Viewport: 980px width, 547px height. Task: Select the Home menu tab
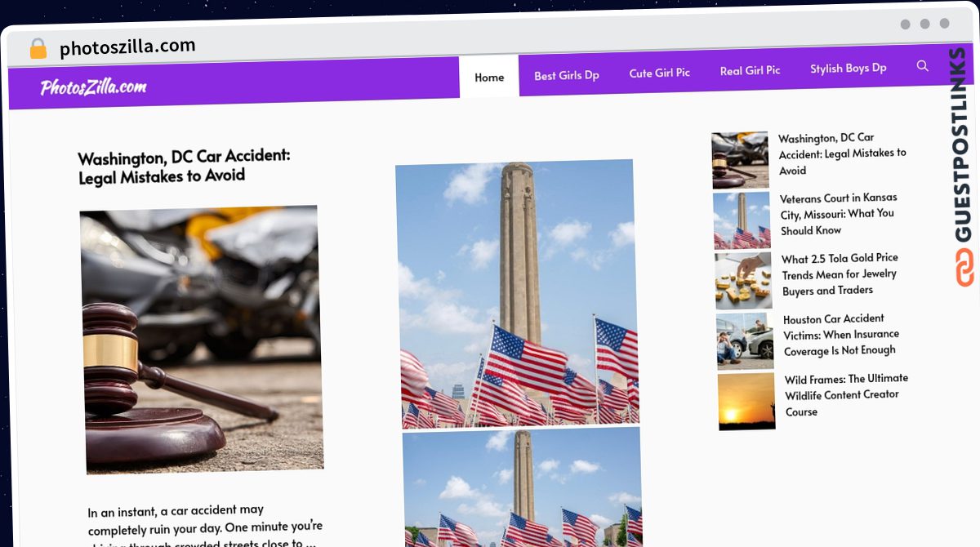[x=489, y=77]
